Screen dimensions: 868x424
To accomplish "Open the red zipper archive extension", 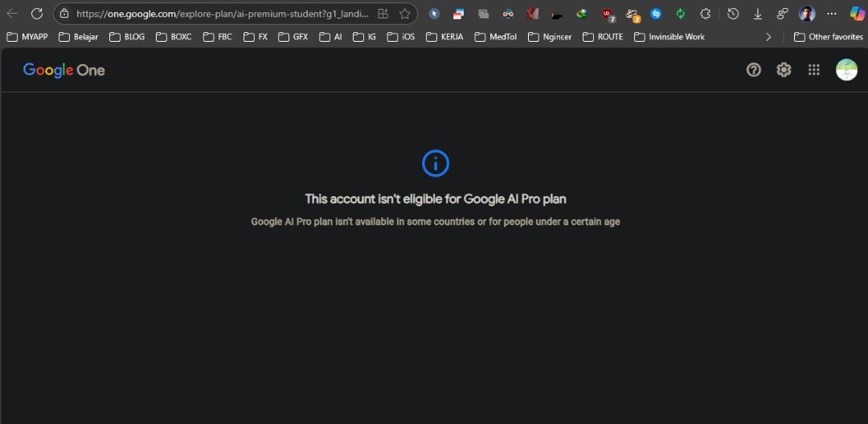I will tap(533, 14).
